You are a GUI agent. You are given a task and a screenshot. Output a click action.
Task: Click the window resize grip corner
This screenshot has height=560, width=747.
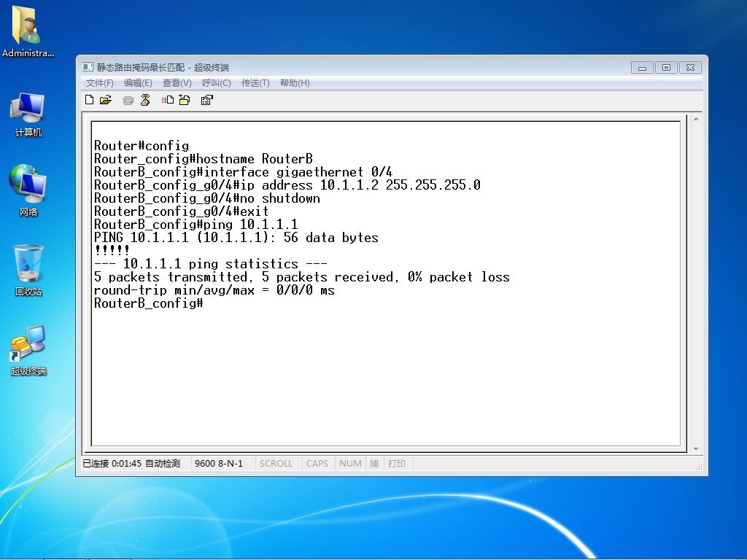(699, 467)
